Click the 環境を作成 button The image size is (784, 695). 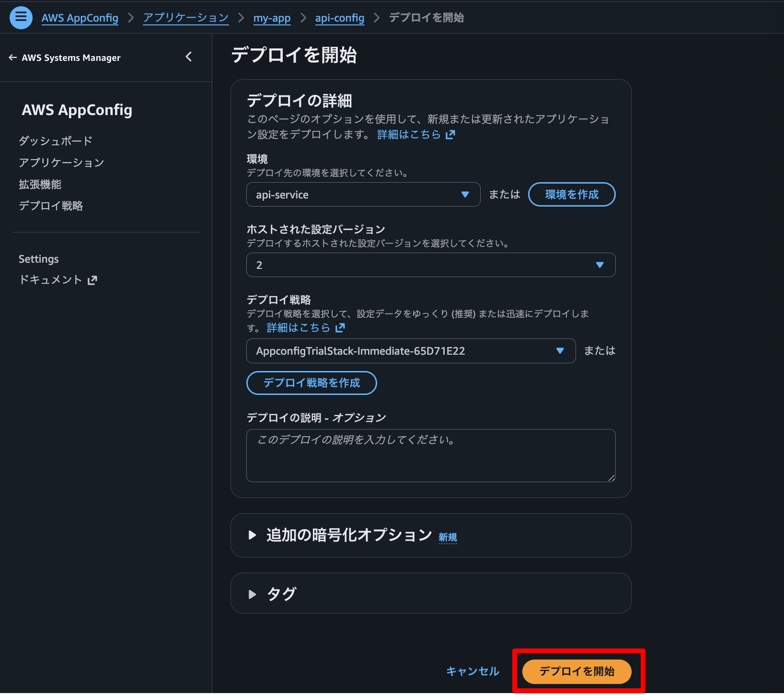[x=571, y=194]
